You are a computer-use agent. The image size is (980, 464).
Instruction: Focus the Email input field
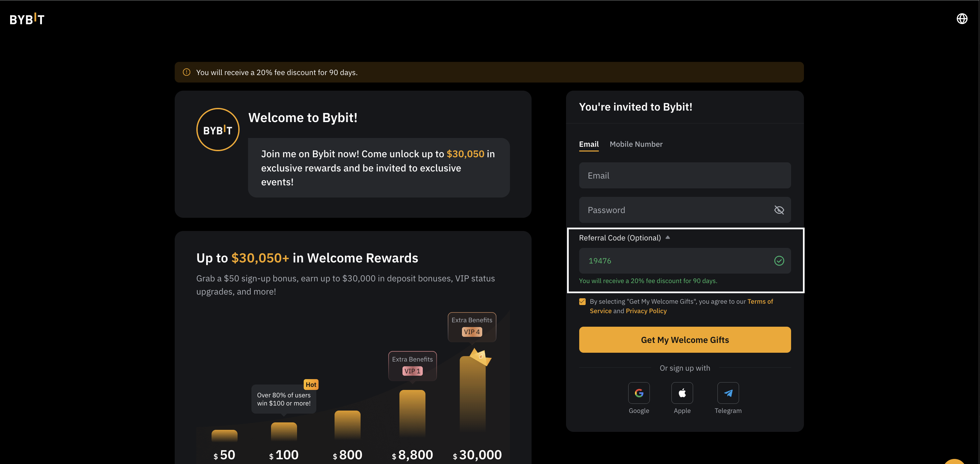[x=684, y=176]
